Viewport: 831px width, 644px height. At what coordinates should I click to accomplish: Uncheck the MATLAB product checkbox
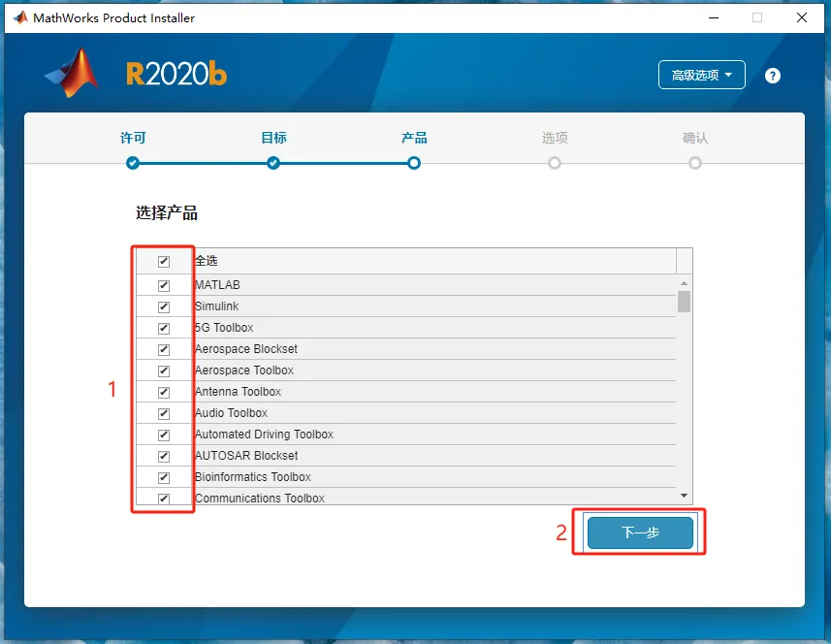(164, 286)
